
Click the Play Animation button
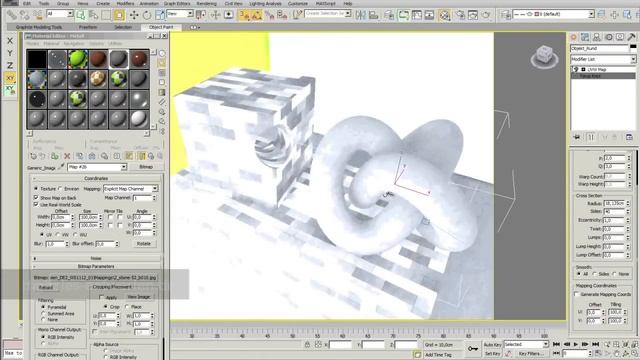[x=576, y=344]
